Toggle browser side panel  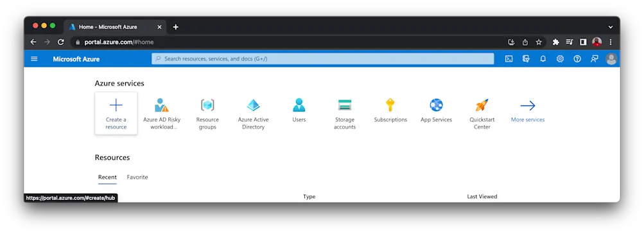[583, 42]
